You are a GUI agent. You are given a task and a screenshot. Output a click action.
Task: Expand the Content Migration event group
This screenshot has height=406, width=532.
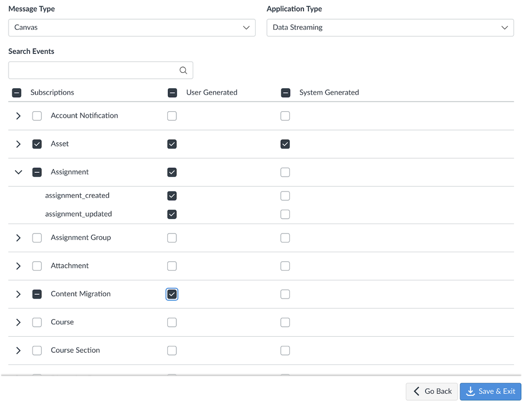click(18, 294)
